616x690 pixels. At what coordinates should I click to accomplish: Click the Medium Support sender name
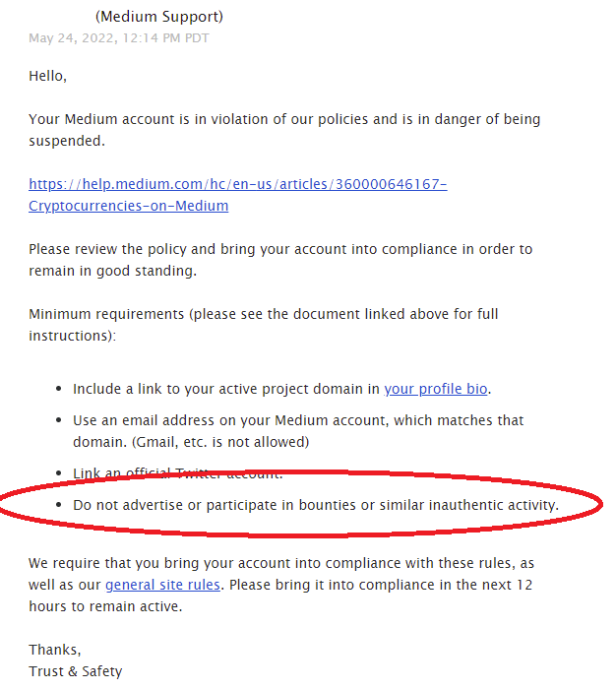(x=159, y=17)
